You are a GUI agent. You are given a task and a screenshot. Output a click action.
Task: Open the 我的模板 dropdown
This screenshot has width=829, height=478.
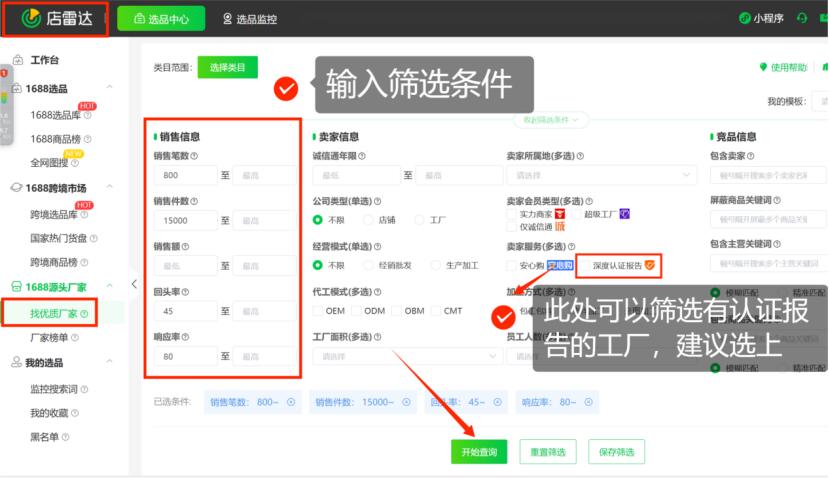point(821,101)
